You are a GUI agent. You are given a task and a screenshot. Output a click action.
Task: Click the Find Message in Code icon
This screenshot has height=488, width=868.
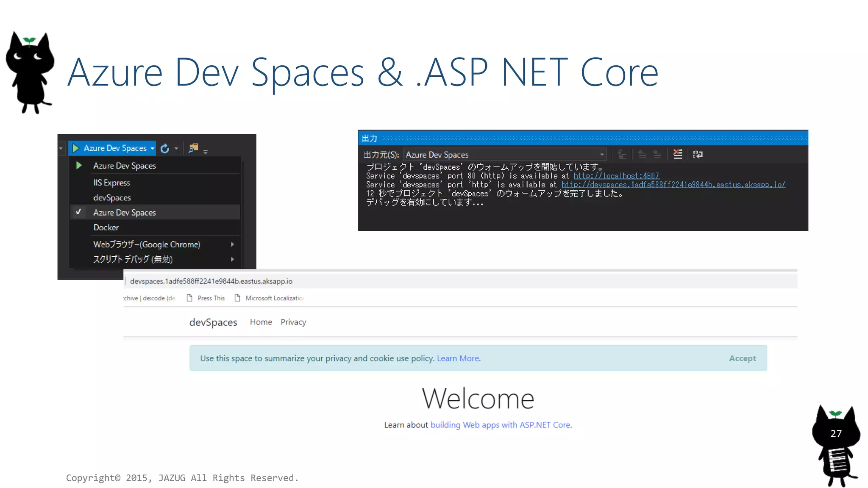click(622, 154)
